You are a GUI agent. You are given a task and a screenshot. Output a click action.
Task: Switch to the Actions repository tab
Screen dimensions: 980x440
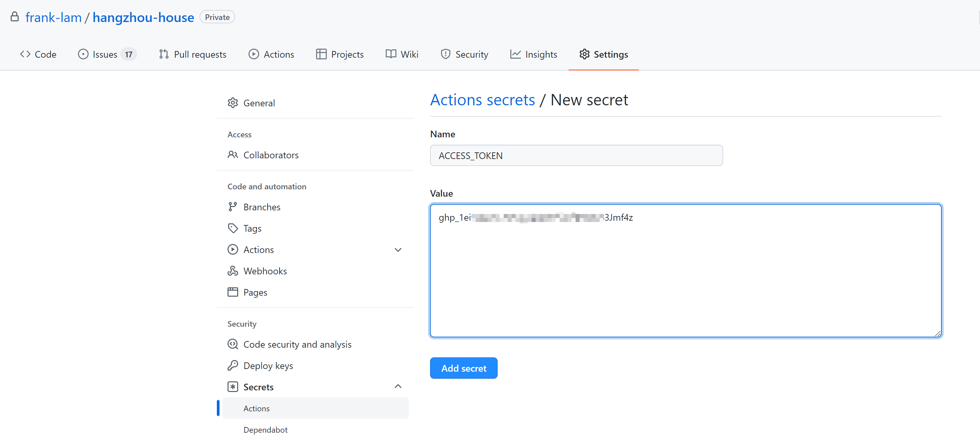(x=271, y=54)
